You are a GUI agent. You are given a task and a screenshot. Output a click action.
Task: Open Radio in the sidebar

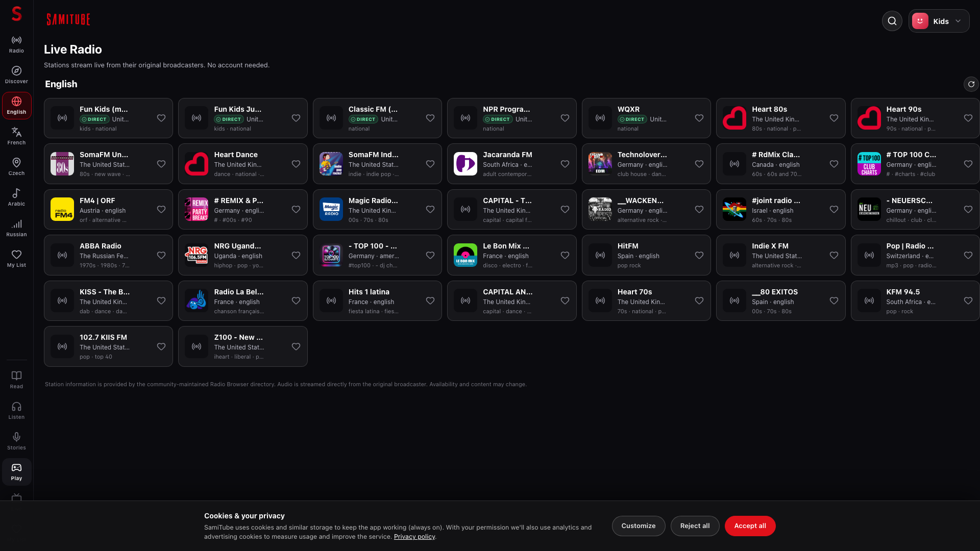point(16,44)
